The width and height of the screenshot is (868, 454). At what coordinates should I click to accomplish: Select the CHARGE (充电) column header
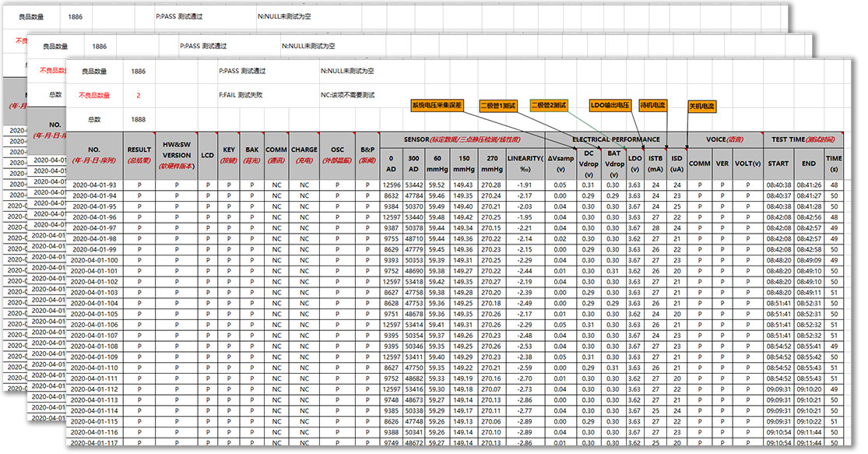click(x=304, y=155)
